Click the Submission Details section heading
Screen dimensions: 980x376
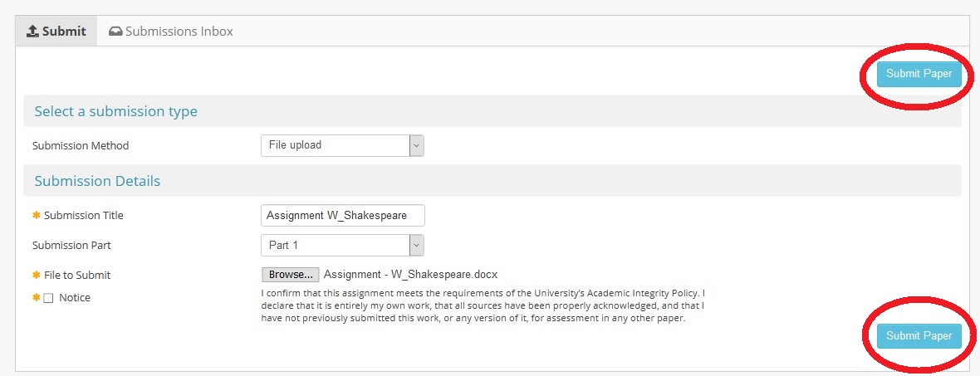pyautogui.click(x=97, y=181)
